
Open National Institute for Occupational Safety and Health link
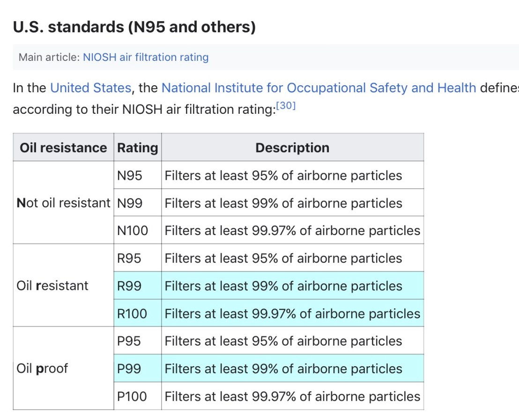pyautogui.click(x=319, y=88)
